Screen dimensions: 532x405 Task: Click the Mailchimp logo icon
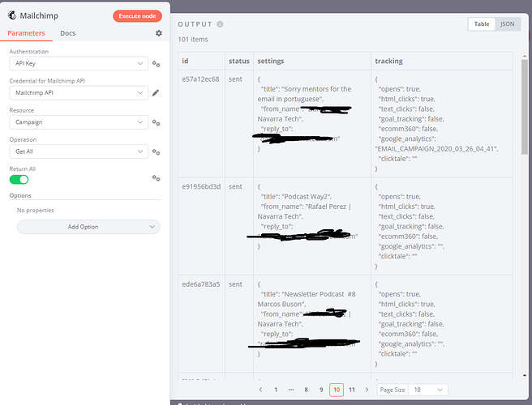[x=12, y=15]
